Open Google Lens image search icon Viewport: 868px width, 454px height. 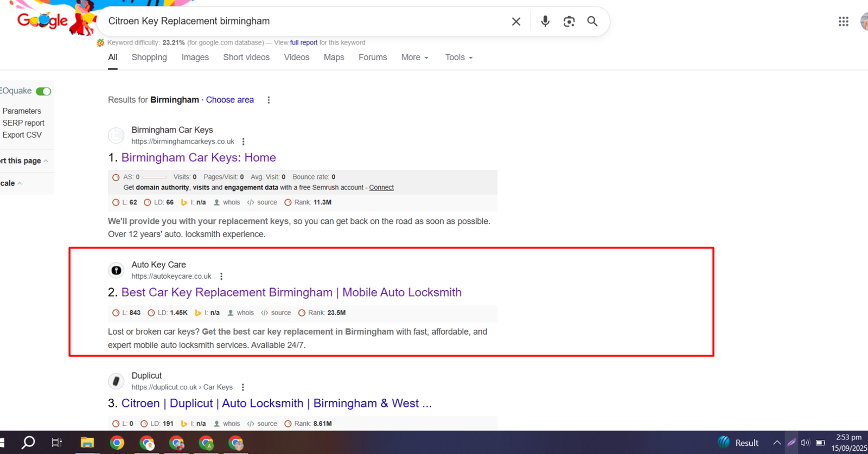point(569,22)
